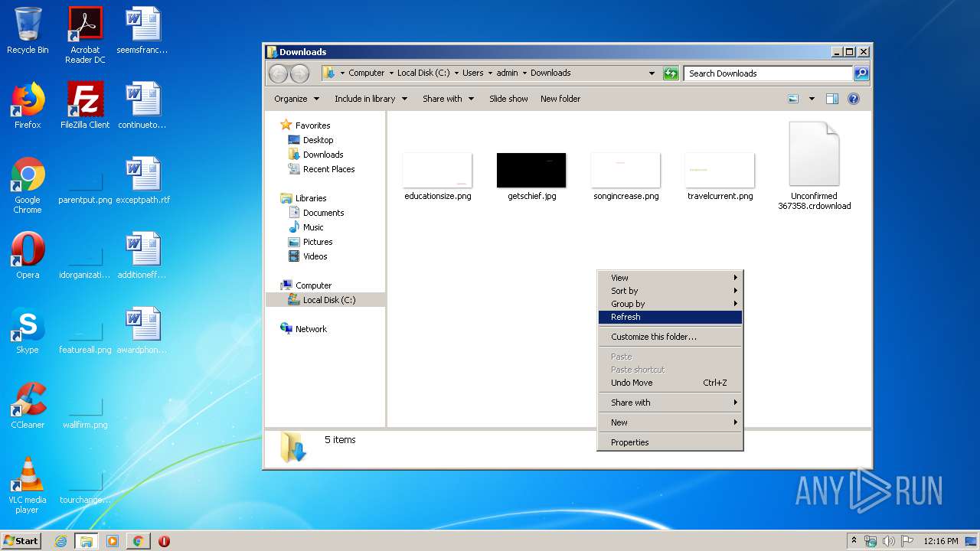The height and width of the screenshot is (551, 980).
Task: Expand the Group by submenu
Action: coord(670,304)
